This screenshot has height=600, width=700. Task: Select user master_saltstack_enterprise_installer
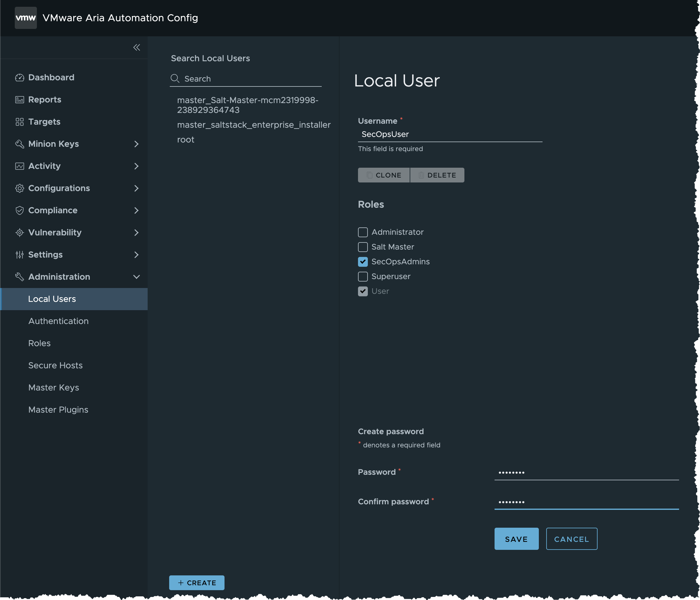pos(254,125)
